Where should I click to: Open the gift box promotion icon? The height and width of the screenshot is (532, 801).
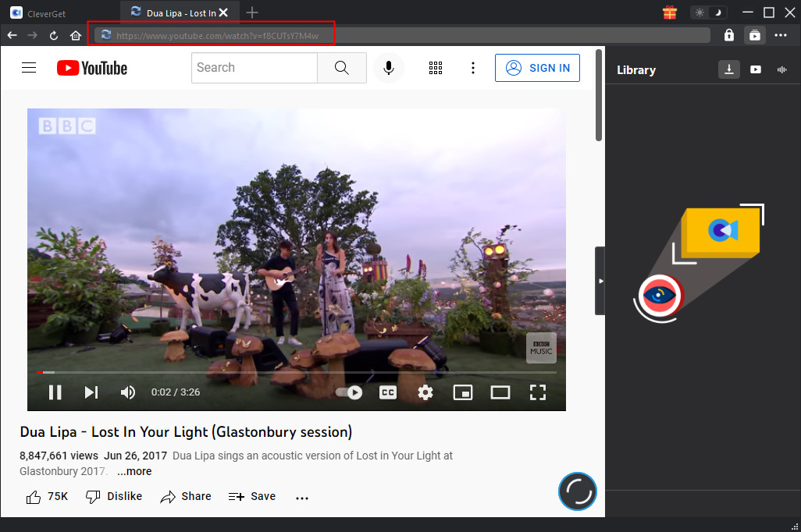669,12
